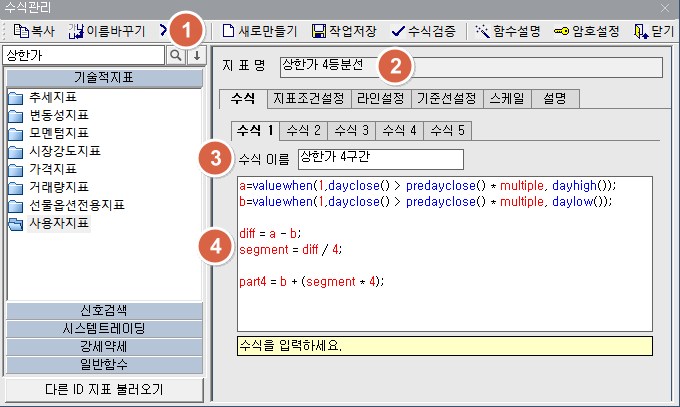The width and height of the screenshot is (680, 407).
Task: Select the 수식 1 sub-tab
Action: tap(255, 131)
